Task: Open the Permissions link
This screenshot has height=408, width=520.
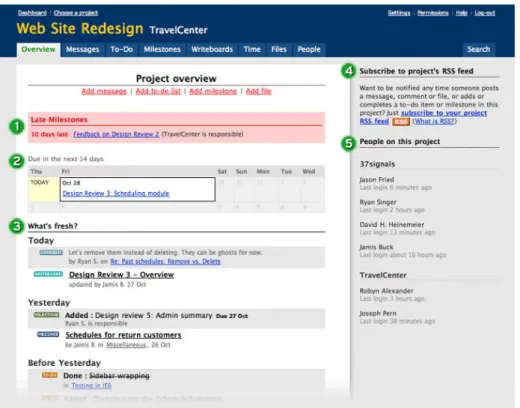Action: click(x=433, y=13)
